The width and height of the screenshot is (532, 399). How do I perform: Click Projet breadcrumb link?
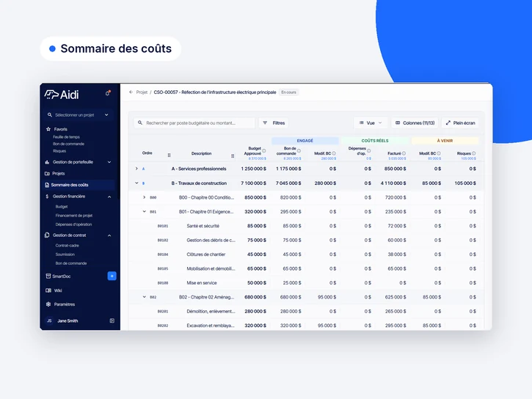pos(142,92)
